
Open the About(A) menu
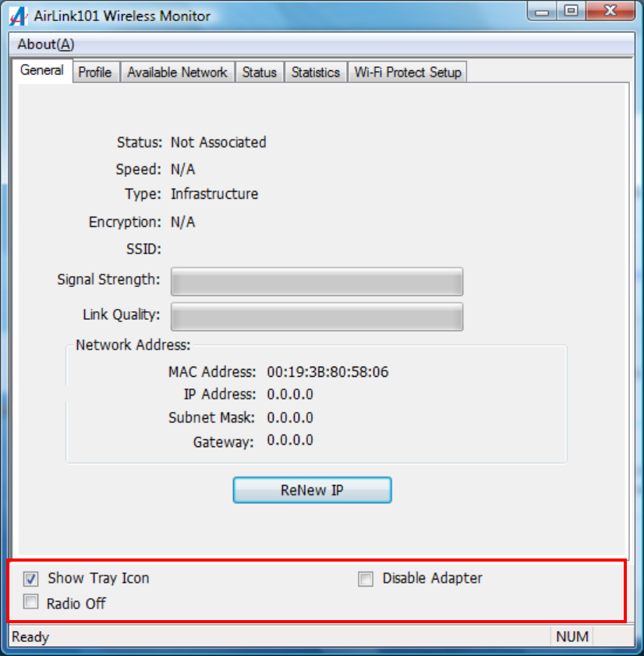coord(45,44)
